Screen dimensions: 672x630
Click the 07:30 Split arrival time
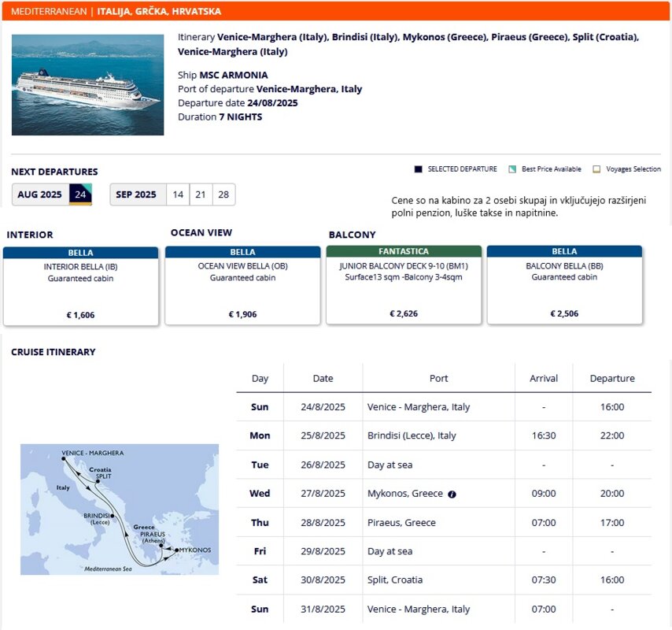[x=544, y=580]
